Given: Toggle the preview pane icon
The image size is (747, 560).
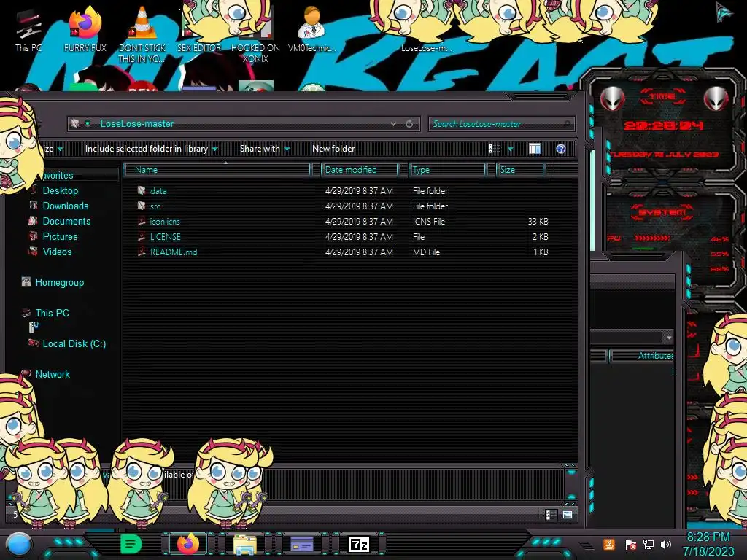Looking at the screenshot, I should coord(535,149).
